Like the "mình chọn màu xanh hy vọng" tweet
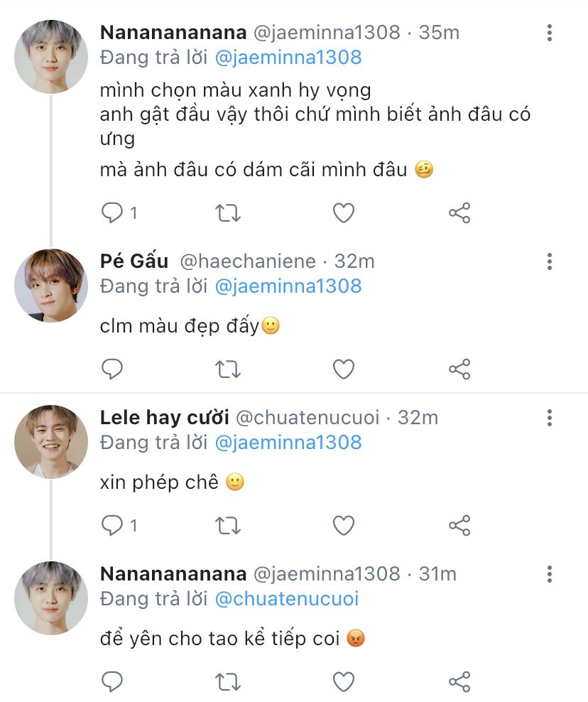 tap(344, 212)
